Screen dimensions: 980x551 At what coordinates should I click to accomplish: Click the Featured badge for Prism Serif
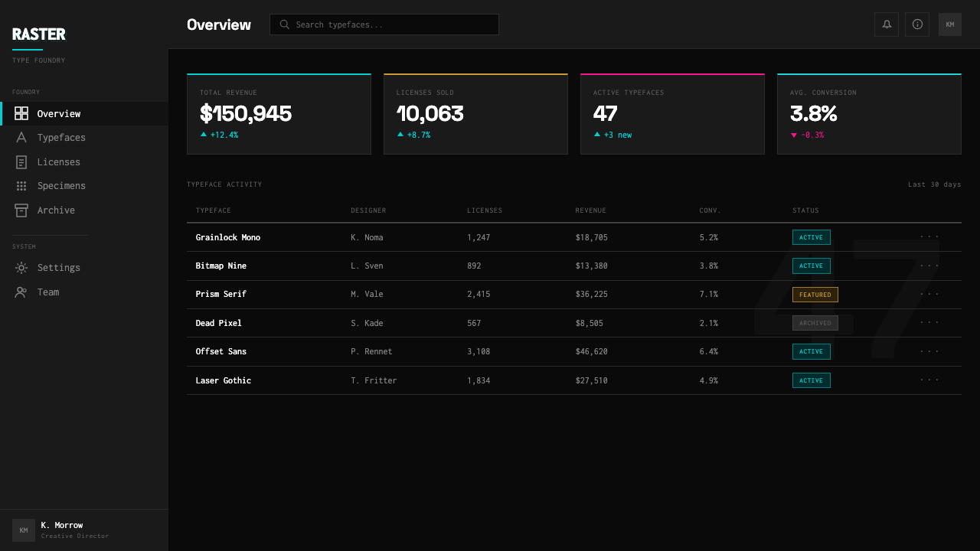point(815,295)
